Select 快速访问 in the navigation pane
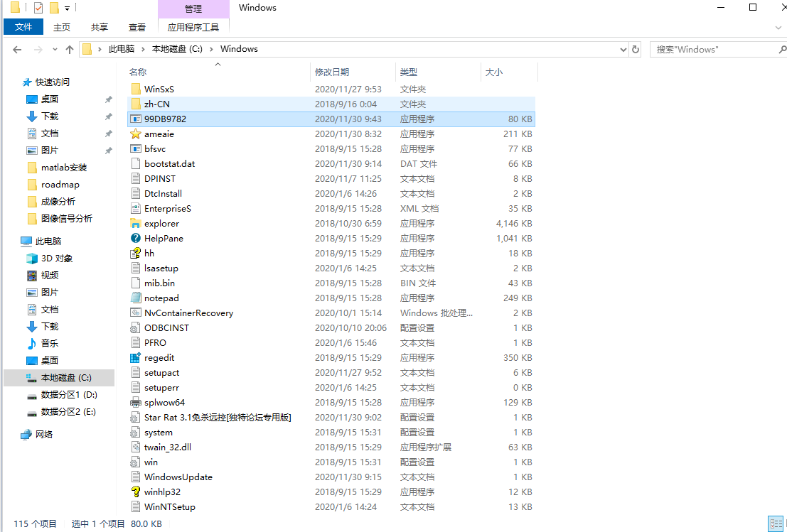This screenshot has width=787, height=532. click(52, 82)
